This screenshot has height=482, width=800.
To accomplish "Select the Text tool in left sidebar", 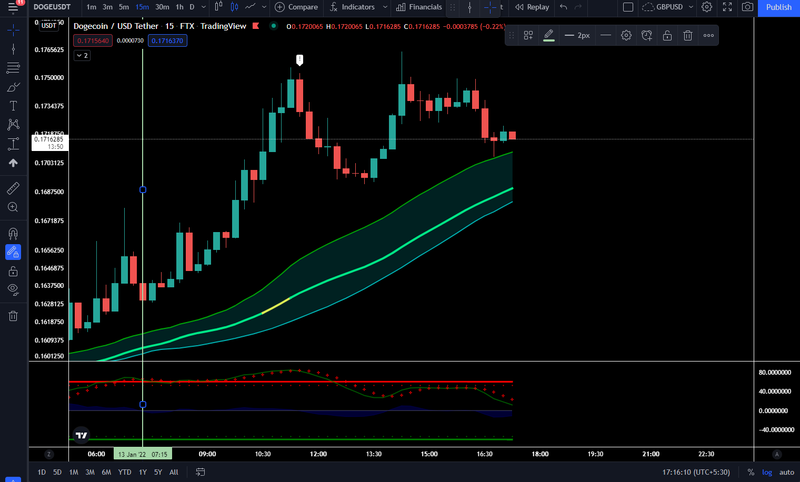I will (13, 106).
